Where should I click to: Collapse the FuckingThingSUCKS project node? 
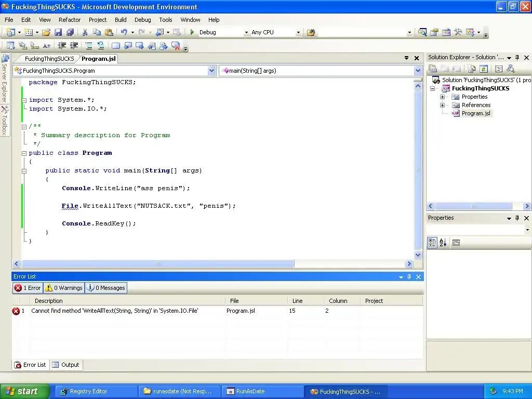[x=433, y=88]
